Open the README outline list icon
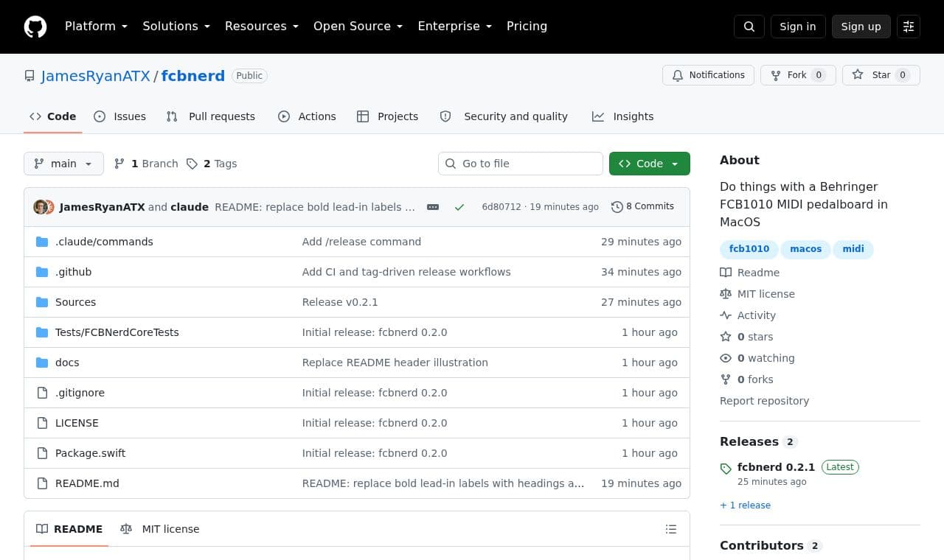944x560 pixels. (x=671, y=529)
